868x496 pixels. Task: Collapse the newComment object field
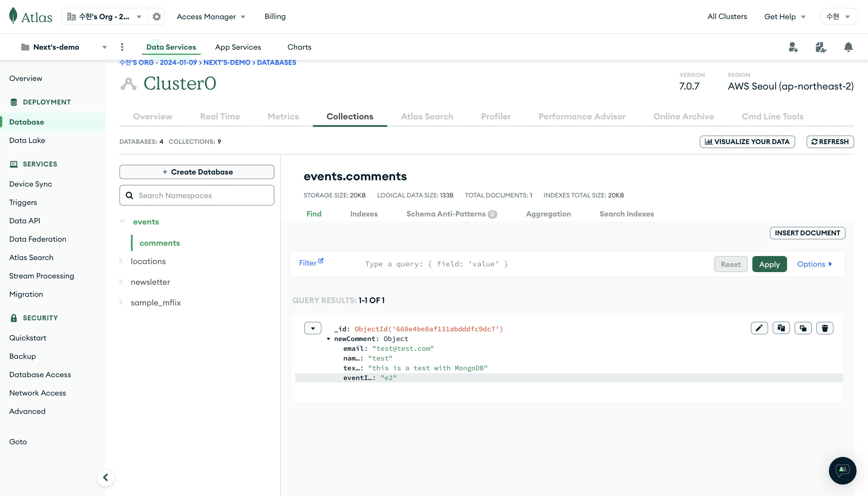click(328, 339)
